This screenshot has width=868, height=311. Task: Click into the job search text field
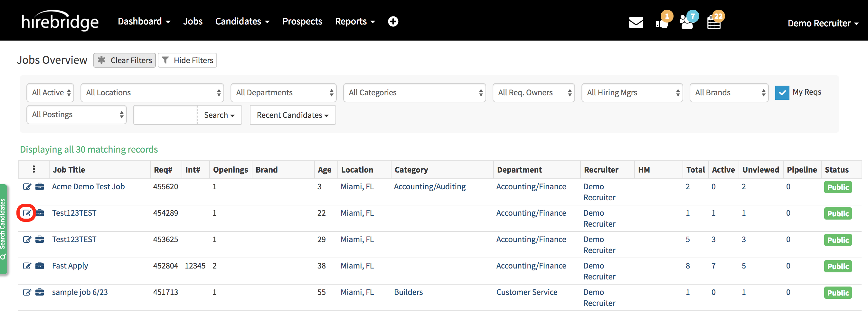tap(165, 115)
